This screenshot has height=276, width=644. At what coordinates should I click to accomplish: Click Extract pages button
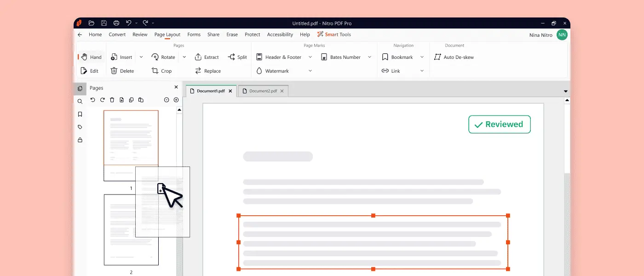207,57
